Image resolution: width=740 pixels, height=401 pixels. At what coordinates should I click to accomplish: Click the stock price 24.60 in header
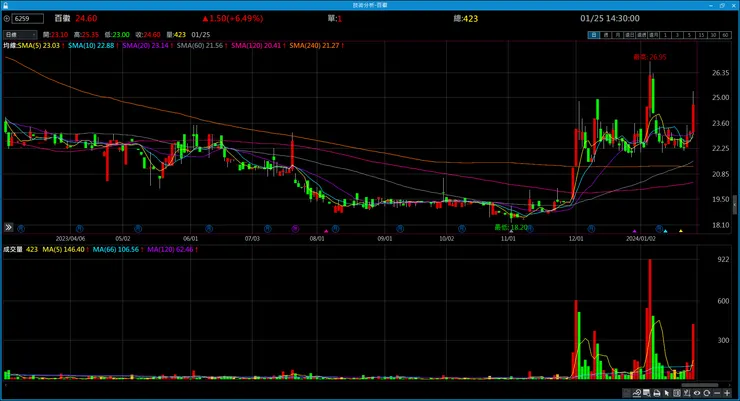coord(86,18)
